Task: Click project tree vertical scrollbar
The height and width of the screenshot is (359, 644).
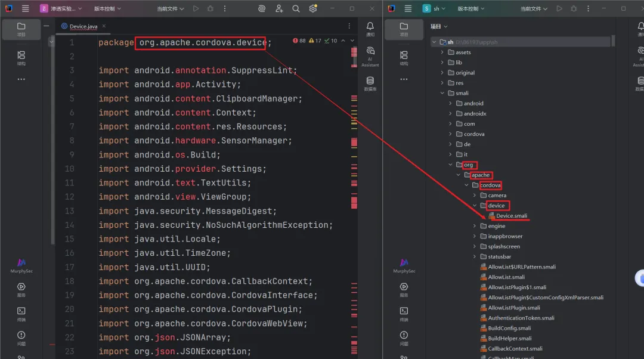Action: click(613, 41)
